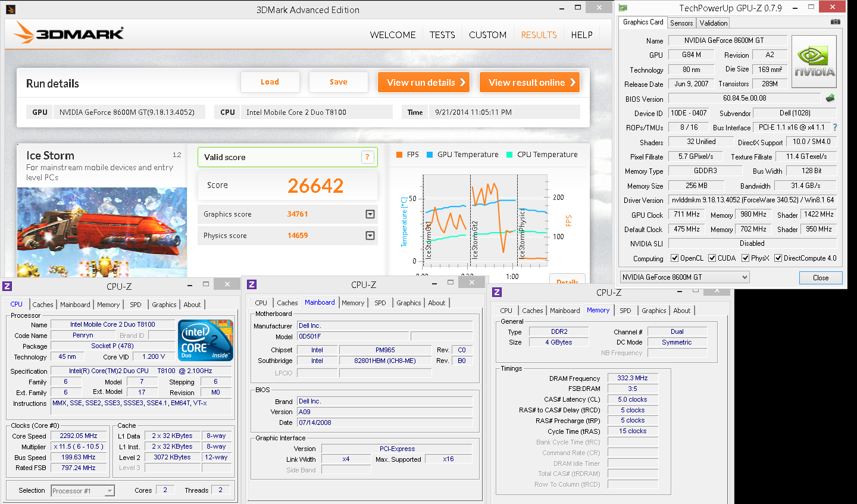Click the Load button in Run details
Screen dimensions: 857x504
tap(270, 82)
